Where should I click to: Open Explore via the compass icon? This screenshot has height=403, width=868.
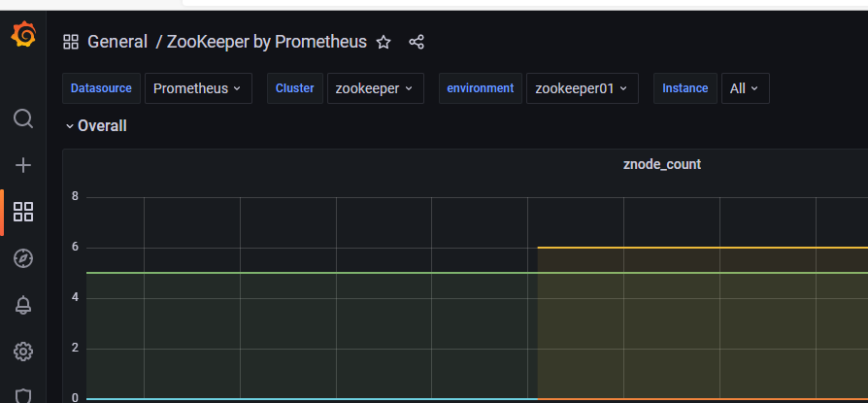click(23, 258)
